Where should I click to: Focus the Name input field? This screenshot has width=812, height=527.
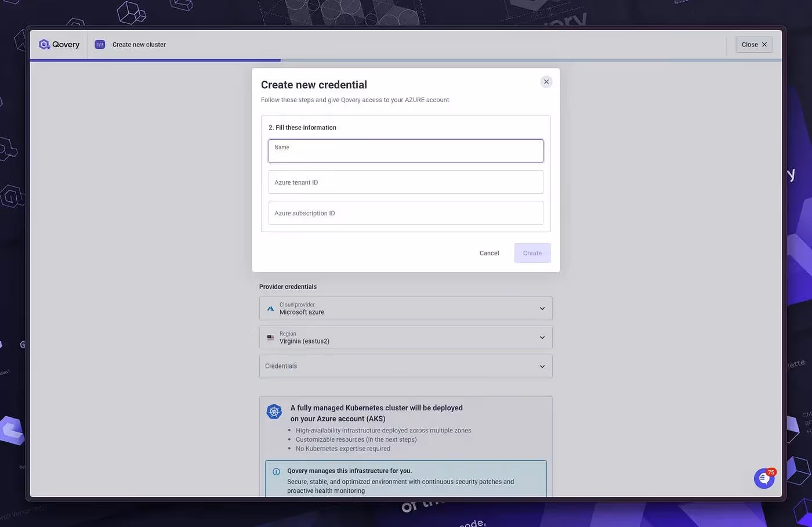[405, 150]
